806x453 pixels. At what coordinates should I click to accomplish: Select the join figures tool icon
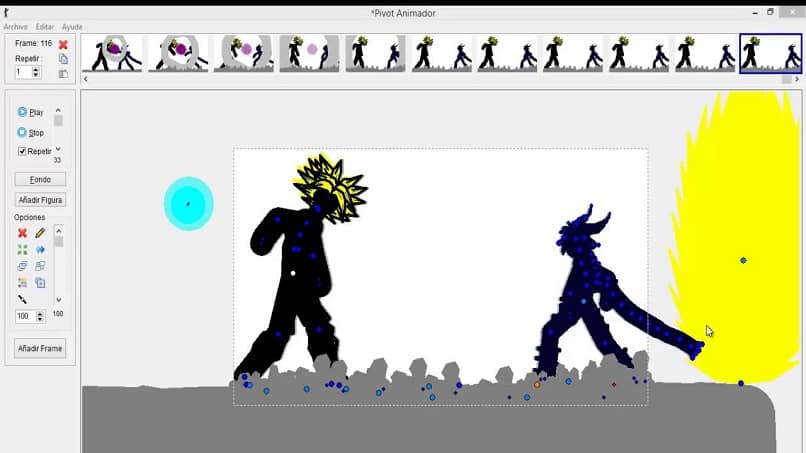(x=23, y=299)
